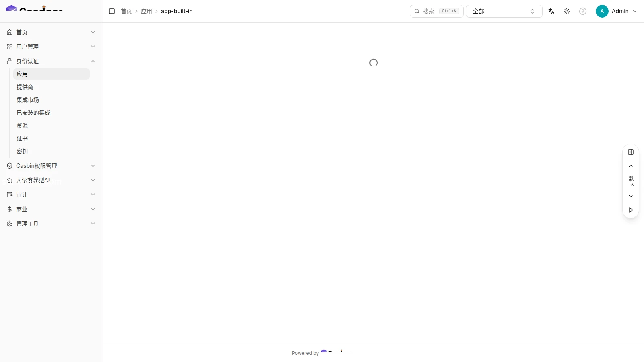Go to 应用 breadcrumb link
This screenshot has width=644, height=362.
(x=147, y=11)
